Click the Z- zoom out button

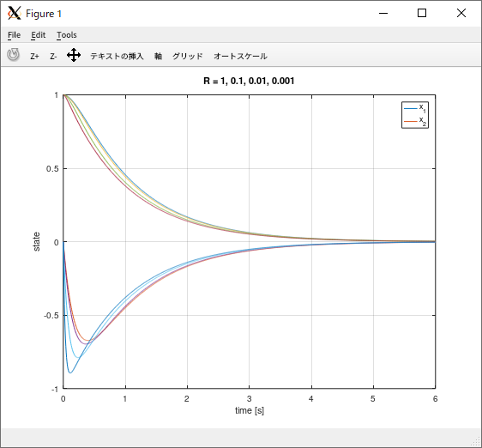tap(53, 57)
